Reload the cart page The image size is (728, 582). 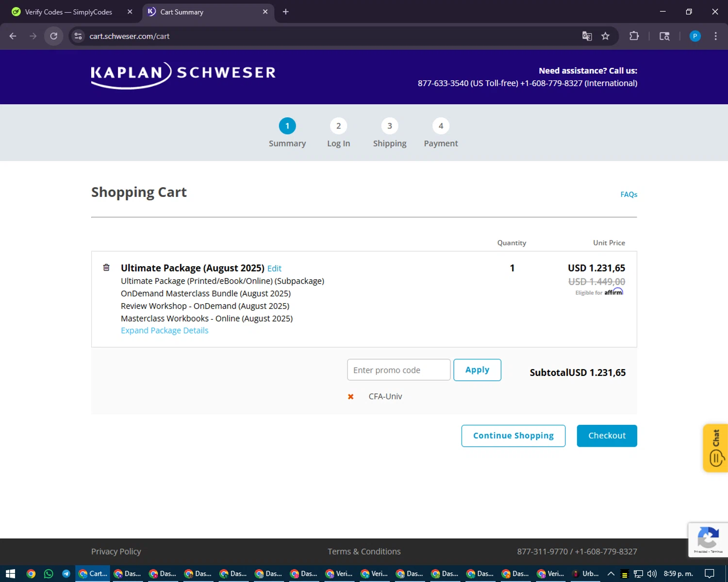coord(54,36)
